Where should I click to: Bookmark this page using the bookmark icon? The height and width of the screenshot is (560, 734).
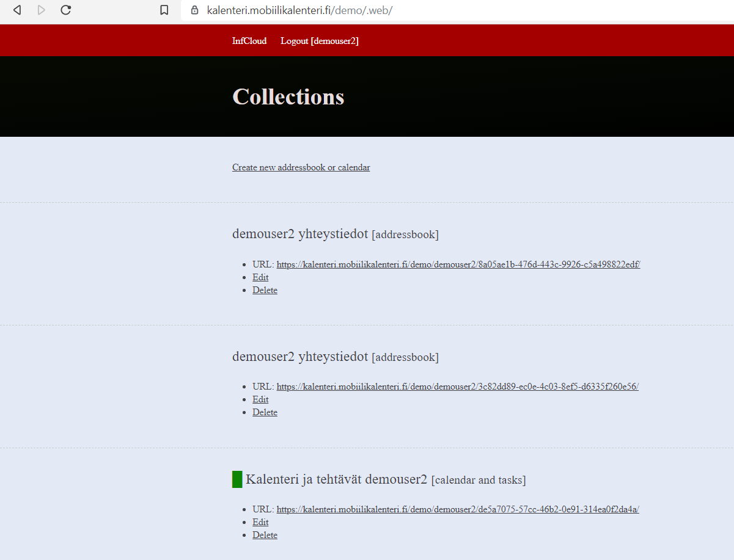click(x=164, y=10)
